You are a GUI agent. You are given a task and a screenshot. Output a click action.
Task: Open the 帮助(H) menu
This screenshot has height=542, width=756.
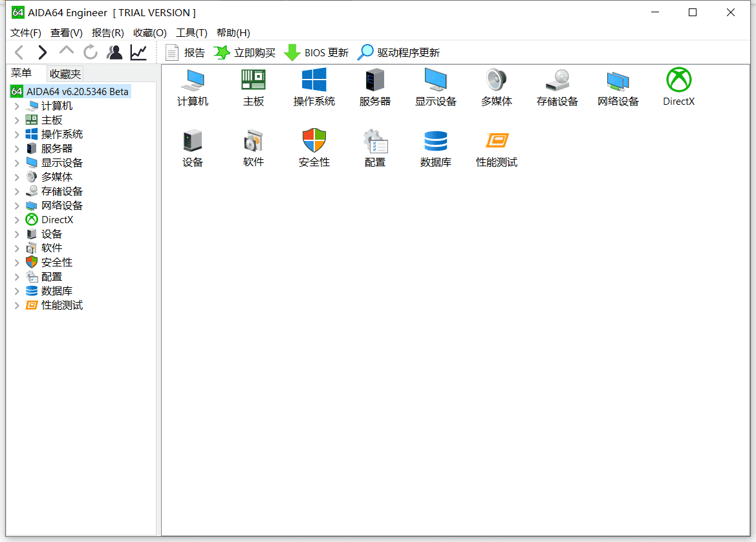[233, 33]
